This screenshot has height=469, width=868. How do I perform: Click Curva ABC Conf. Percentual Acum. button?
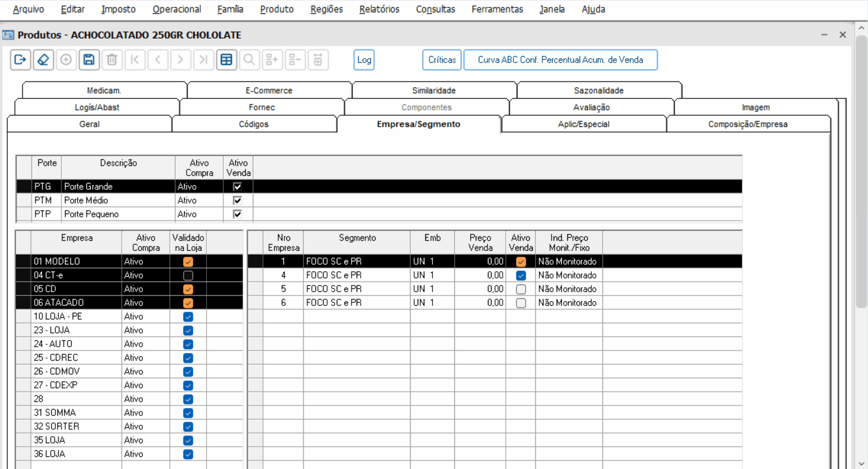(561, 60)
